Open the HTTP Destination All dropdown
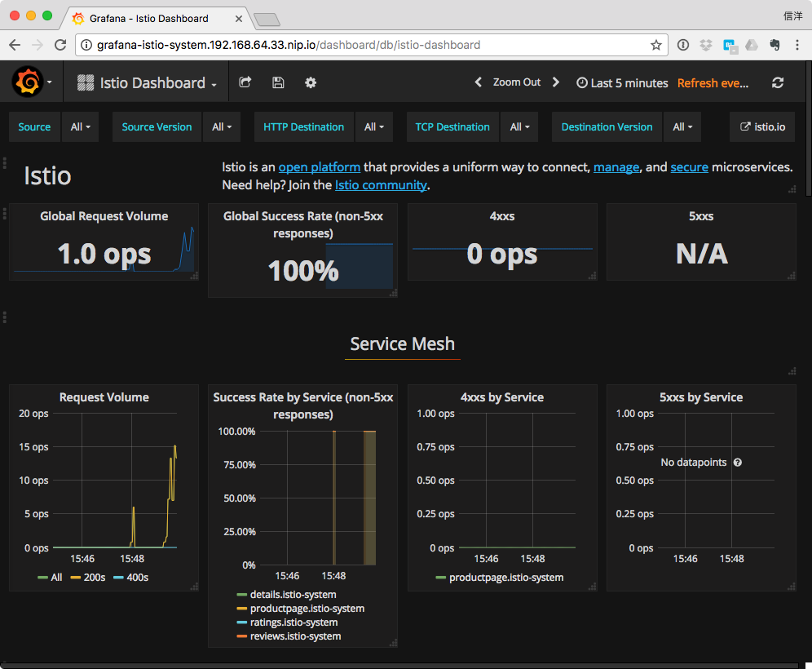The height and width of the screenshot is (669, 812). point(374,127)
